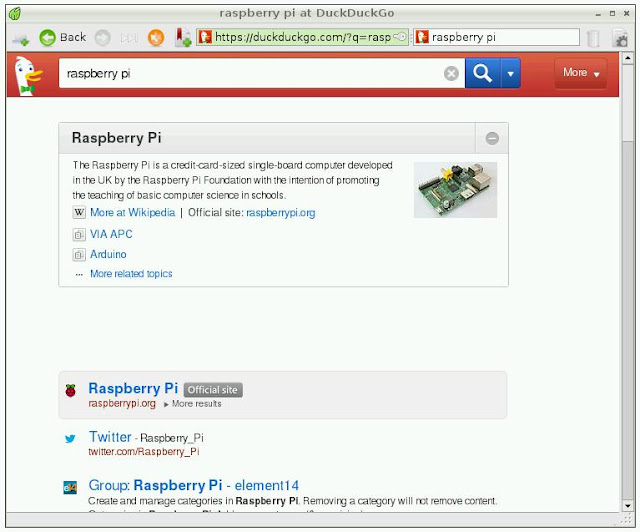Open the dropdown arrow beside the search button
Image resolution: width=640 pixels, height=532 pixels.
pyautogui.click(x=511, y=73)
